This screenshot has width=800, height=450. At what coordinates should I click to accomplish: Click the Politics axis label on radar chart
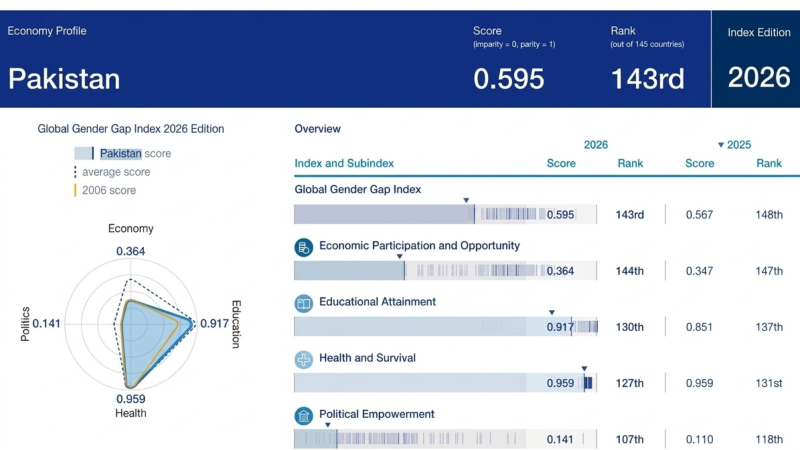pyautogui.click(x=25, y=324)
